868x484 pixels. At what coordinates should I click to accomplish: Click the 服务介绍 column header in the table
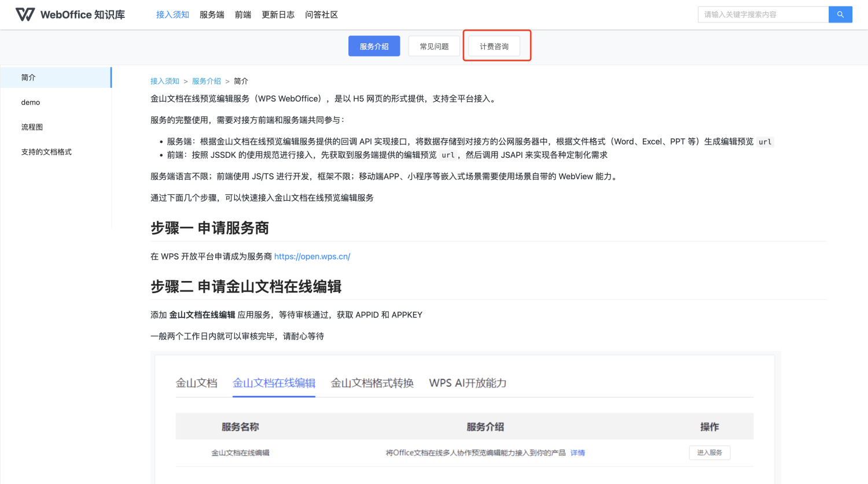coord(485,427)
